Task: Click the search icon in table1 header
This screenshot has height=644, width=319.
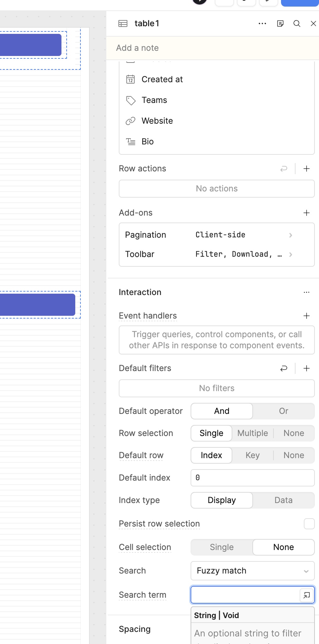Action: pyautogui.click(x=297, y=23)
